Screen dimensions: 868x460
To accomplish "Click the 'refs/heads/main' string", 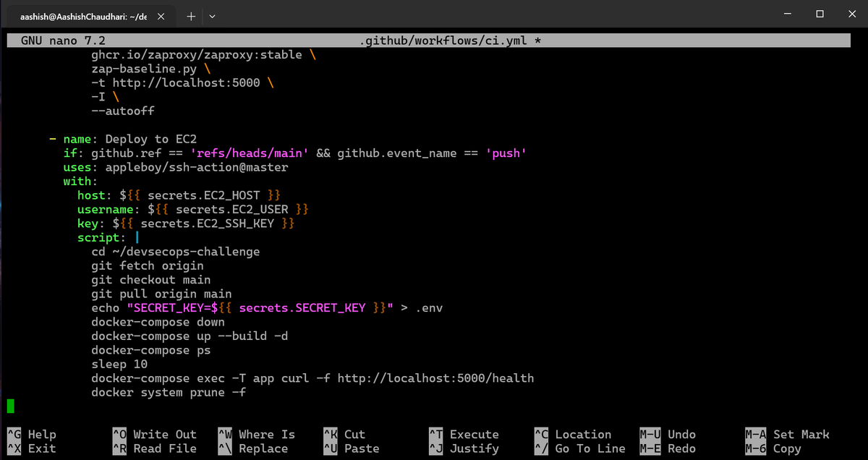I will click(250, 153).
